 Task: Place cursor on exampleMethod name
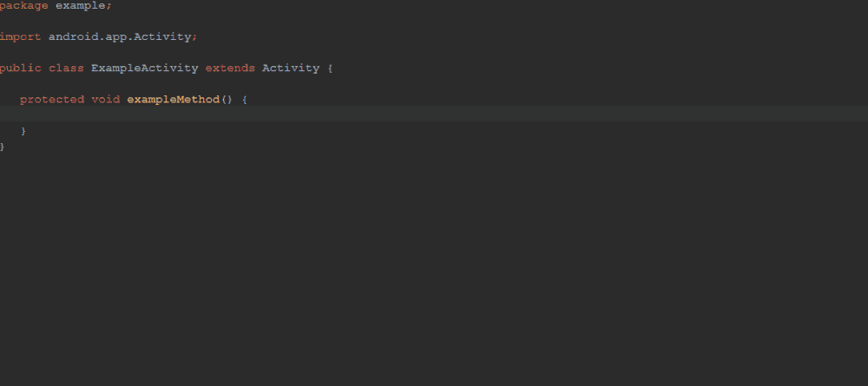coord(173,99)
